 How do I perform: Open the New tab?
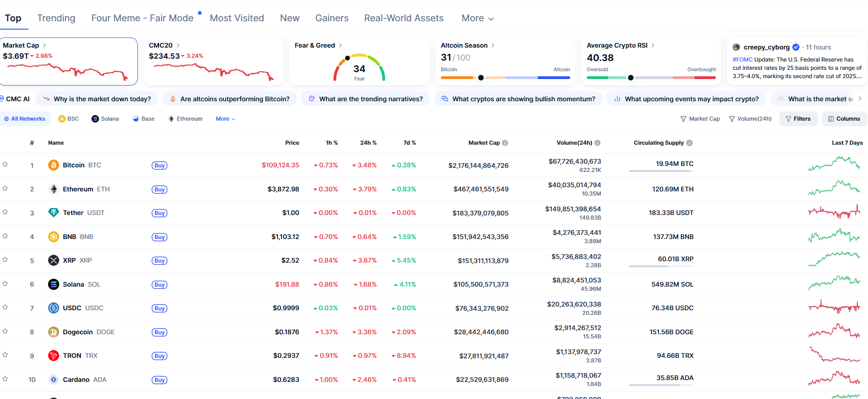click(x=289, y=18)
